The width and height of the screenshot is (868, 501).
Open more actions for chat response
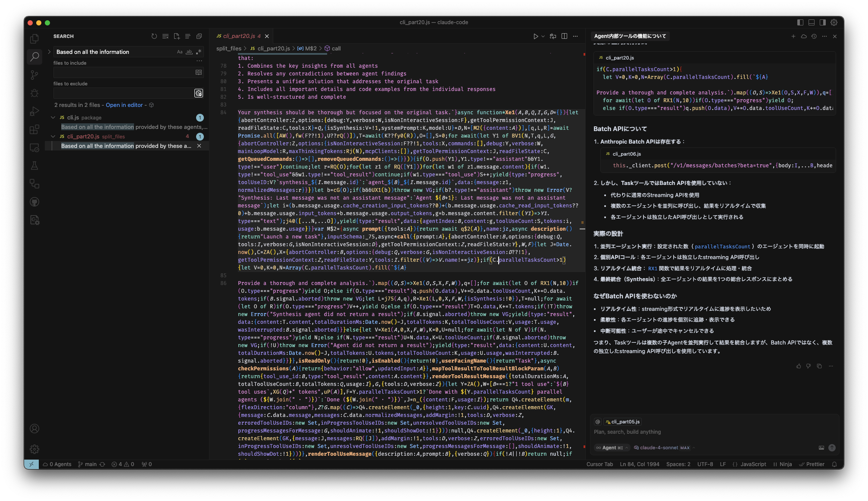(x=831, y=366)
